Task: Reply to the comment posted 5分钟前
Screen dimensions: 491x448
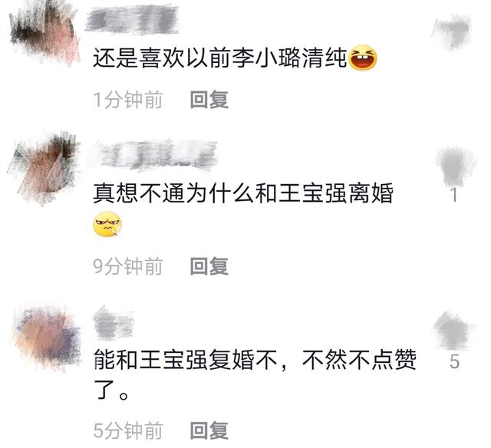Action: pyautogui.click(x=209, y=430)
